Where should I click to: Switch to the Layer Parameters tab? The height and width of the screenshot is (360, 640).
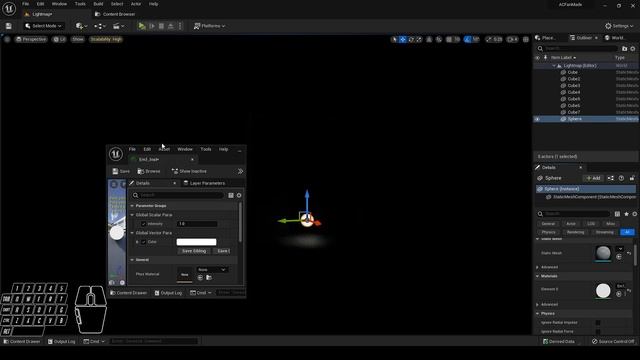click(x=204, y=183)
